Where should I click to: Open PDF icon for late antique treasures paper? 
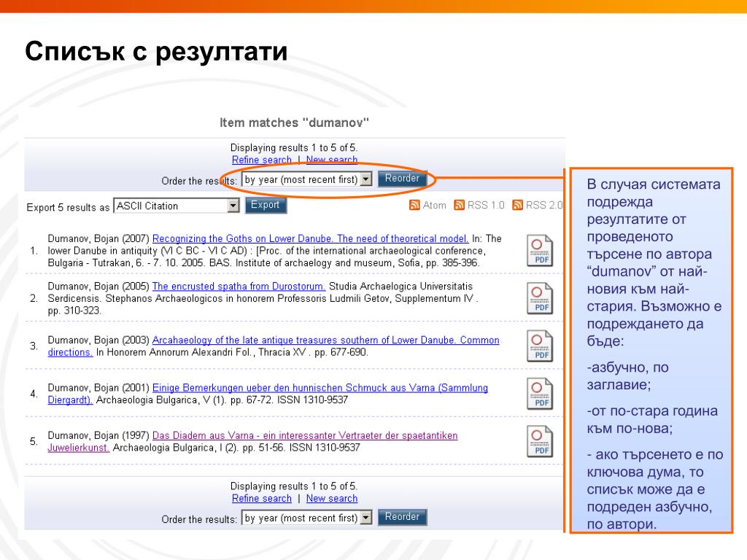click(x=540, y=346)
